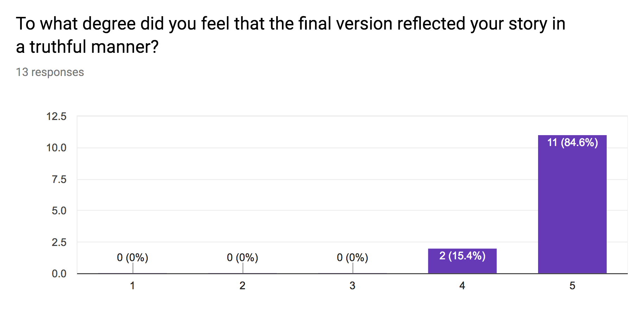Screen dimensions: 644x335
Task: Click the "0 (0%)" label above rating 2
Action: click(242, 258)
